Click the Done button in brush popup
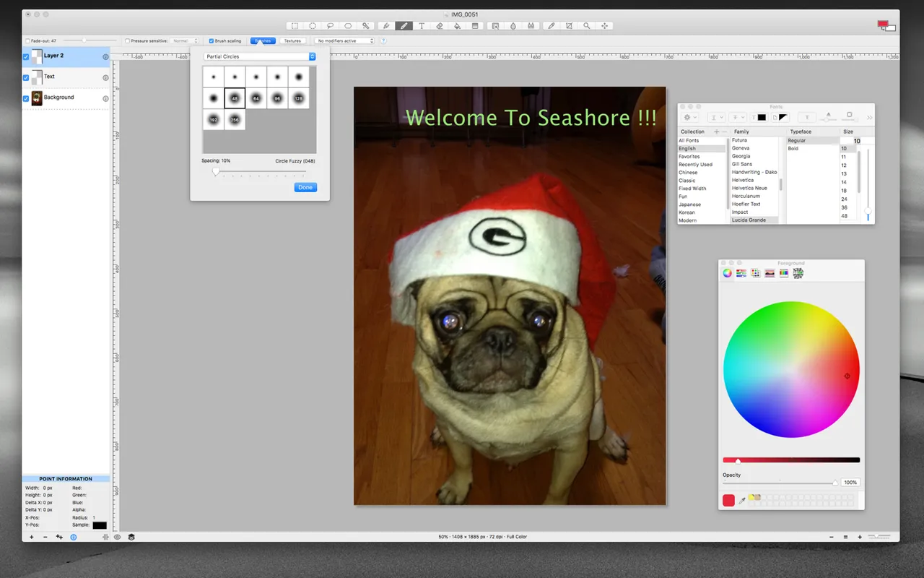The width and height of the screenshot is (924, 578). coord(305,187)
